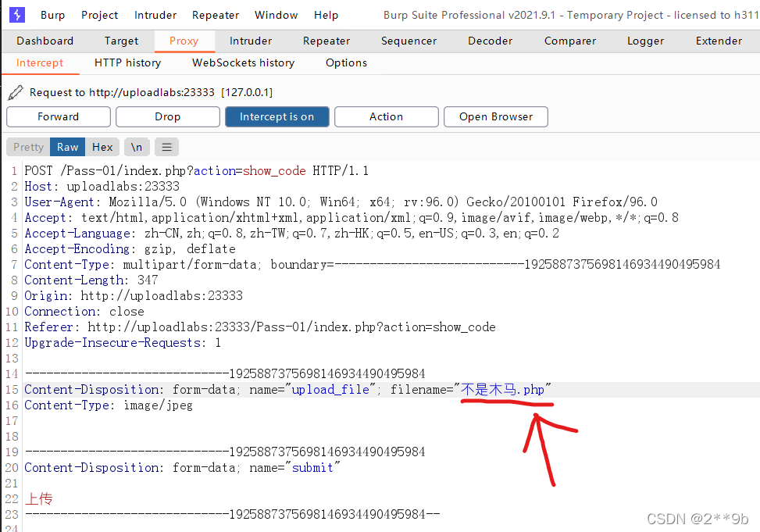Click the Content-Type: image/jpeg line
The width and height of the screenshot is (760, 532).
109,405
